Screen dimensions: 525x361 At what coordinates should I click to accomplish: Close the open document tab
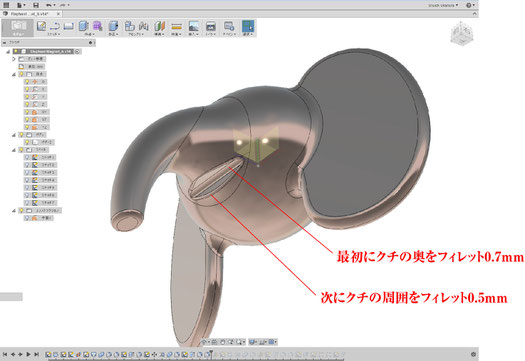pos(58,14)
